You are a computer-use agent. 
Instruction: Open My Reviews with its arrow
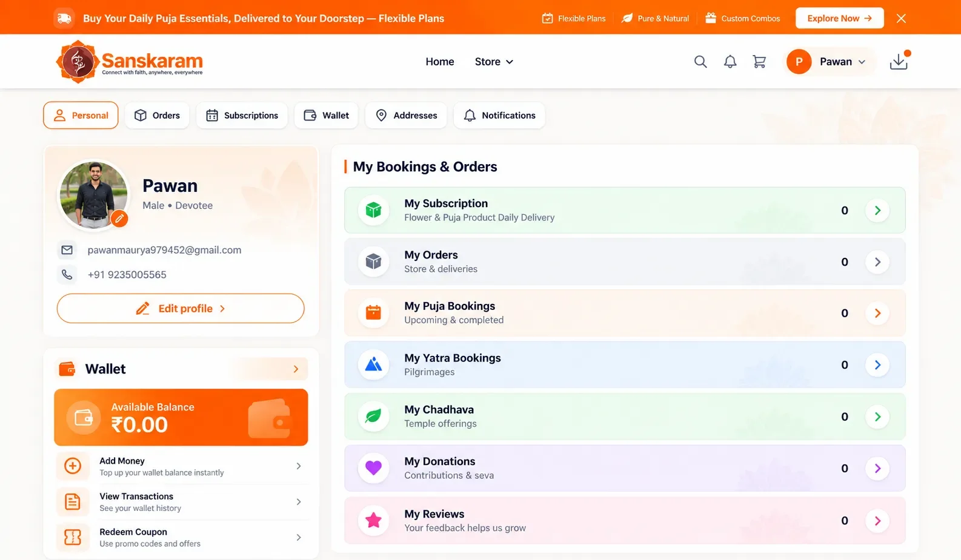(877, 520)
